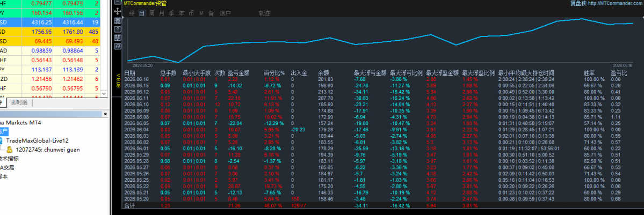The image size is (644, 215).
Task: Select the 日 daily tab
Action: [x=142, y=13]
